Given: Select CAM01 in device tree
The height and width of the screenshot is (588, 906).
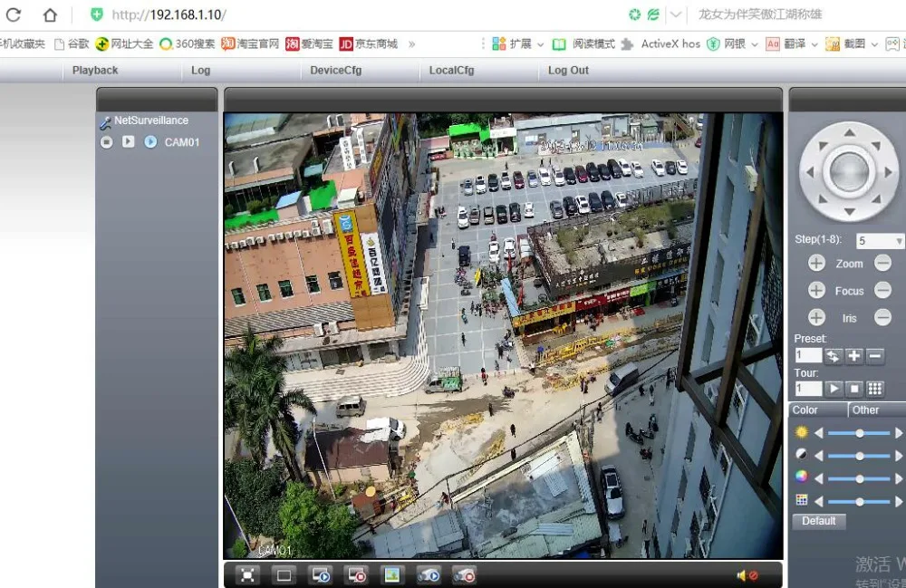Looking at the screenshot, I should (182, 142).
